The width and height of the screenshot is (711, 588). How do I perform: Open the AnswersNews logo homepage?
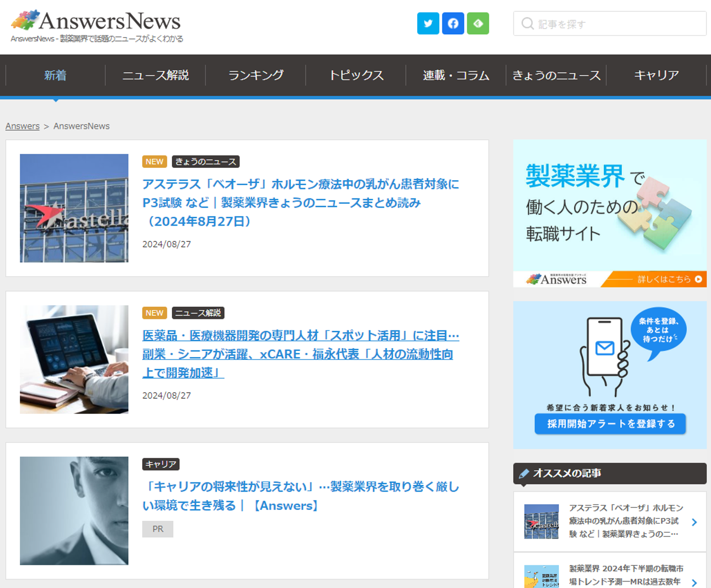(96, 20)
